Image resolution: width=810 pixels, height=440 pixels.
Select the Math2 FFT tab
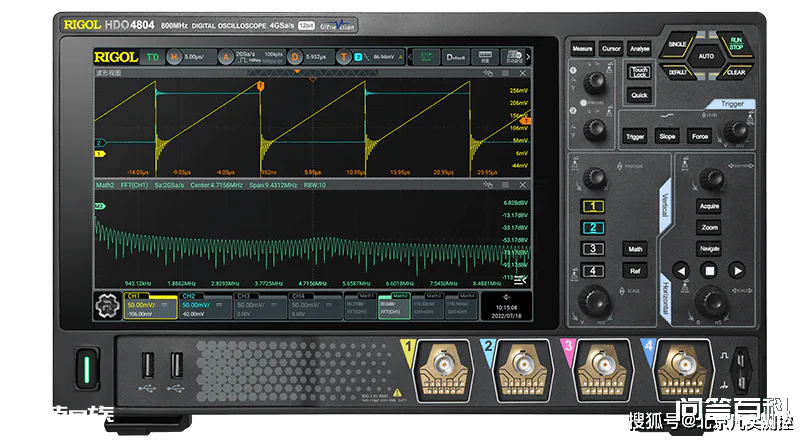(394, 307)
